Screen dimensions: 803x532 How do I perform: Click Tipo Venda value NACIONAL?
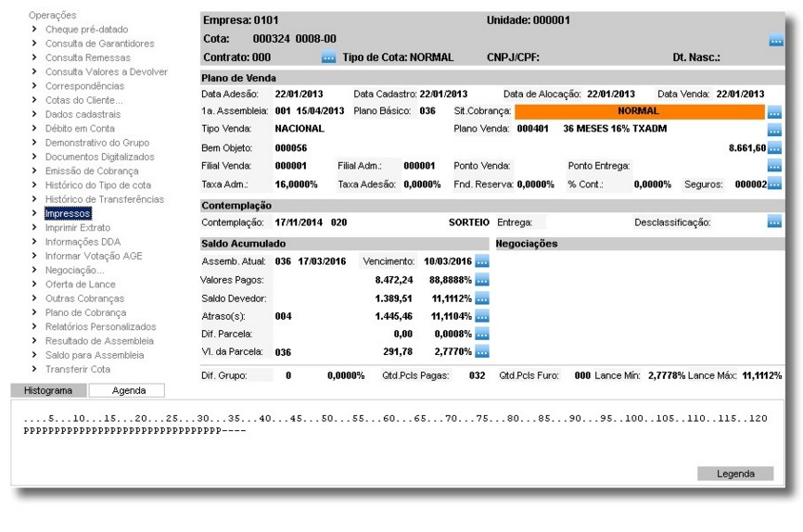300,129
